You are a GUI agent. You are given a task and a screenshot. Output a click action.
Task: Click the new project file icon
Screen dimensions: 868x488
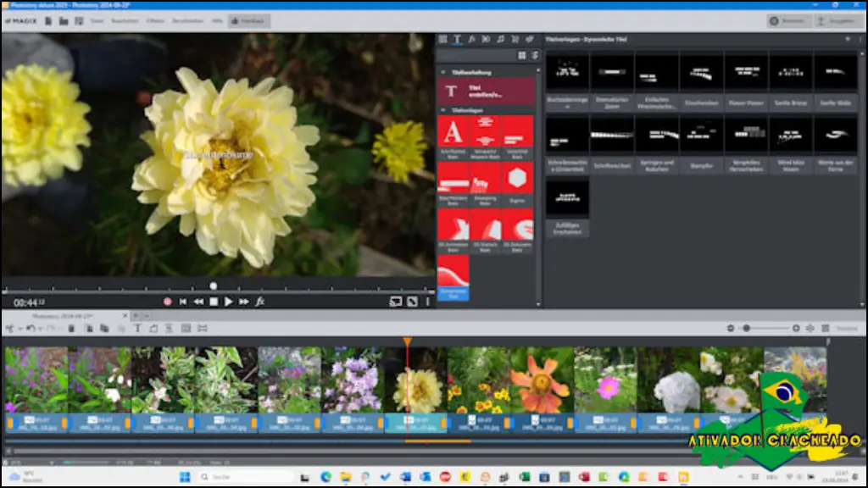pyautogui.click(x=48, y=21)
